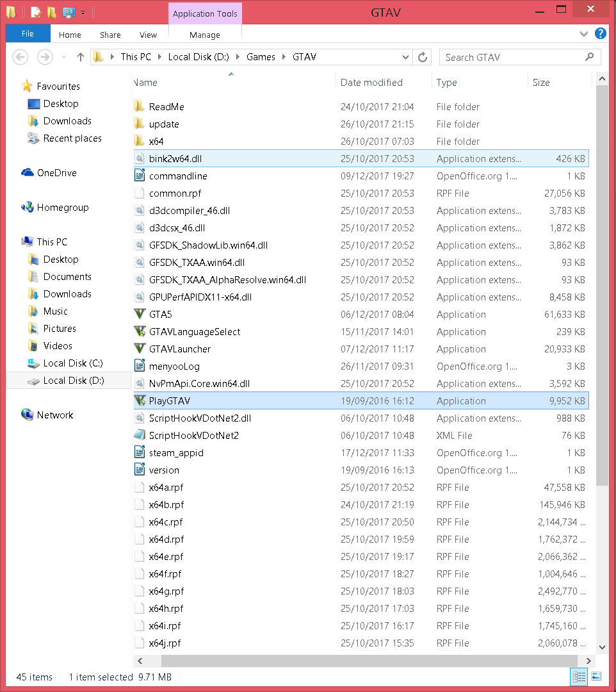The width and height of the screenshot is (616, 692).
Task: Click the Help question mark icon
Action: 600,33
